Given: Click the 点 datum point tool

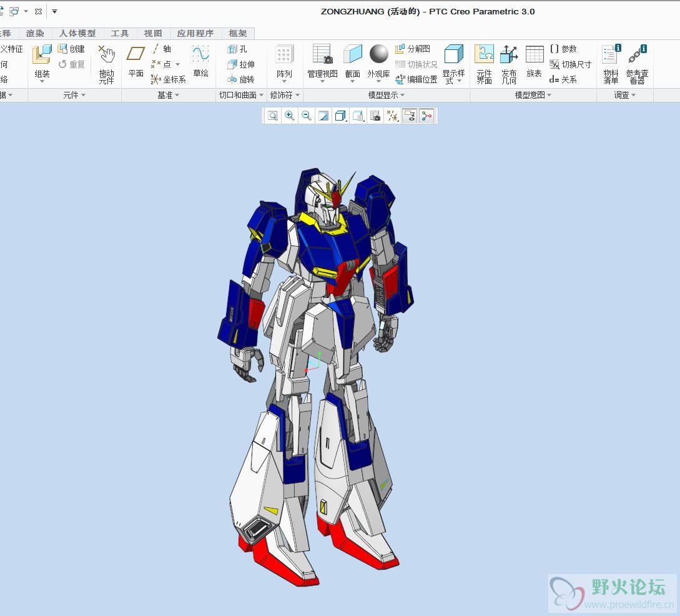Looking at the screenshot, I should point(161,64).
